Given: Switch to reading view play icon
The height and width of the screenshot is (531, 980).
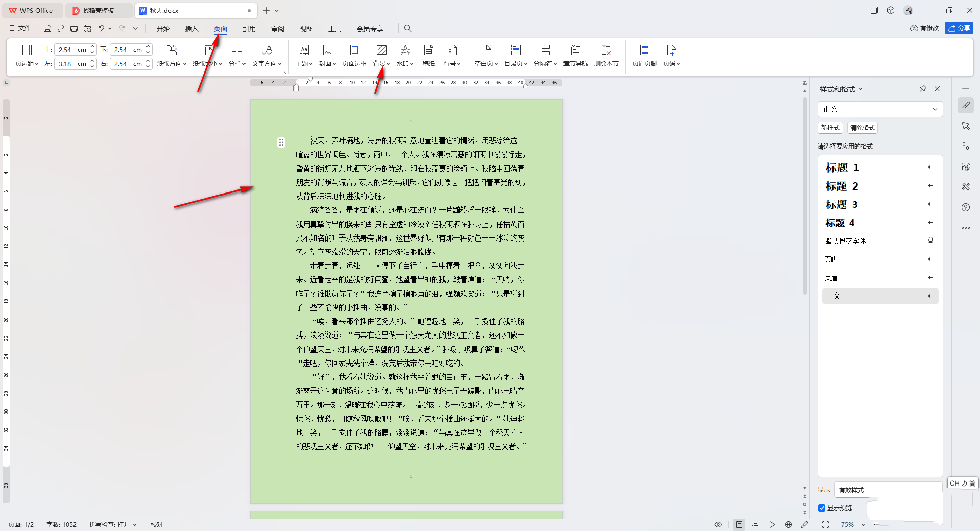Looking at the screenshot, I should pyautogui.click(x=772, y=525).
